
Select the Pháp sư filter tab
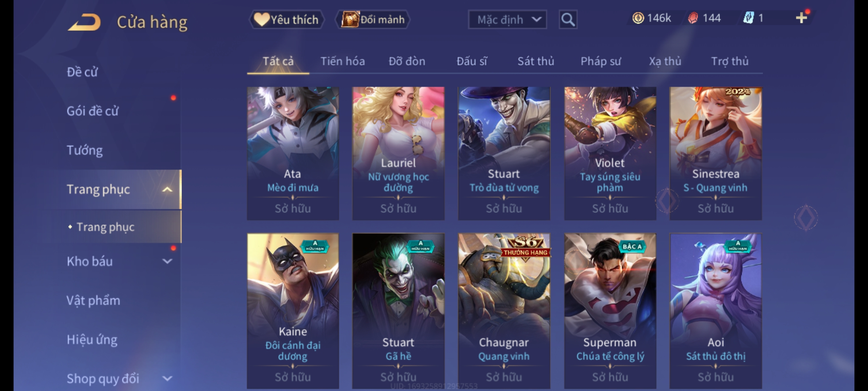pyautogui.click(x=601, y=61)
